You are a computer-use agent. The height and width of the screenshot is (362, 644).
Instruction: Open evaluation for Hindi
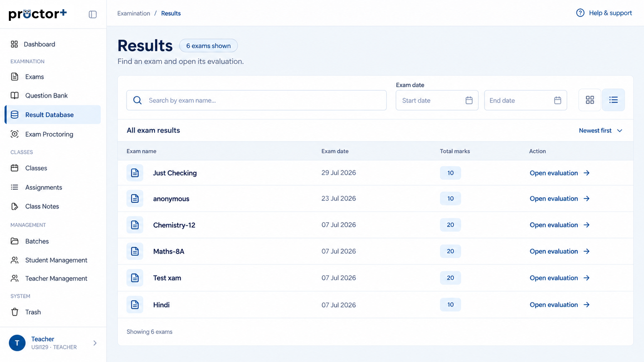click(x=560, y=305)
